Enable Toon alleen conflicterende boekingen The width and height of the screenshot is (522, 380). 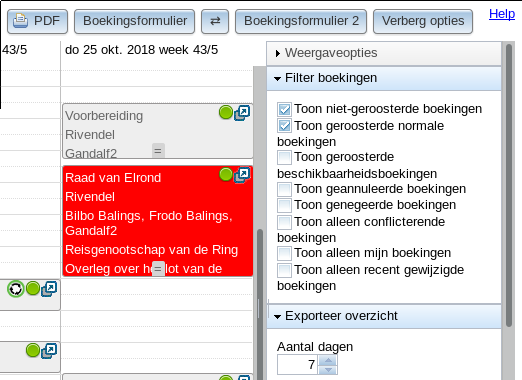coord(284,222)
